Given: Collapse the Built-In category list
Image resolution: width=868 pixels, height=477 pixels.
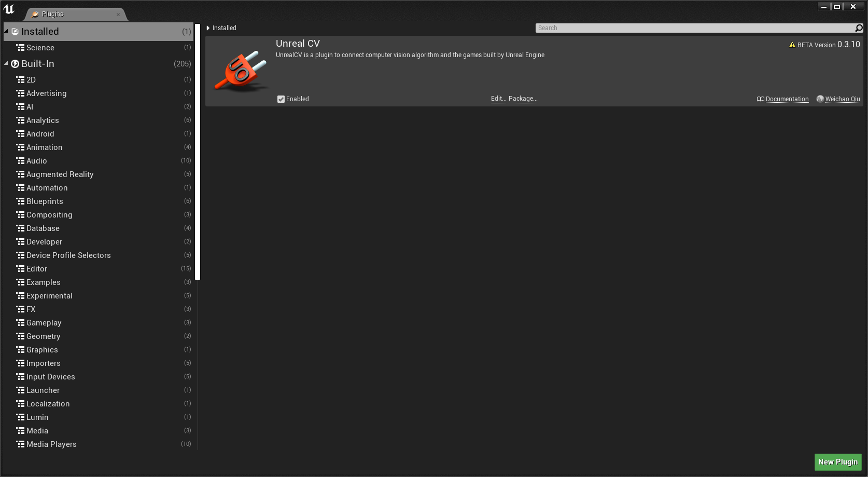Looking at the screenshot, I should click(6, 63).
